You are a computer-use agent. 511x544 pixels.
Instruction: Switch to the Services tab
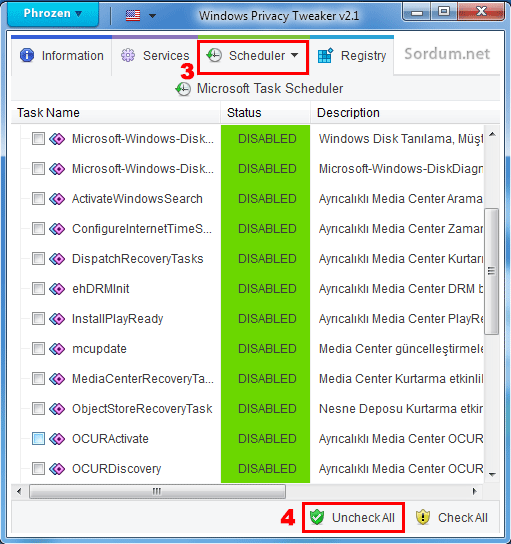155,56
